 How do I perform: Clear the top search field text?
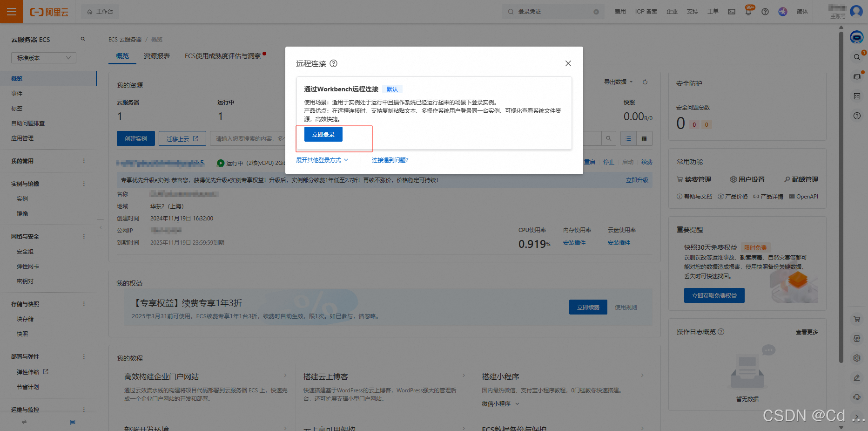596,12
